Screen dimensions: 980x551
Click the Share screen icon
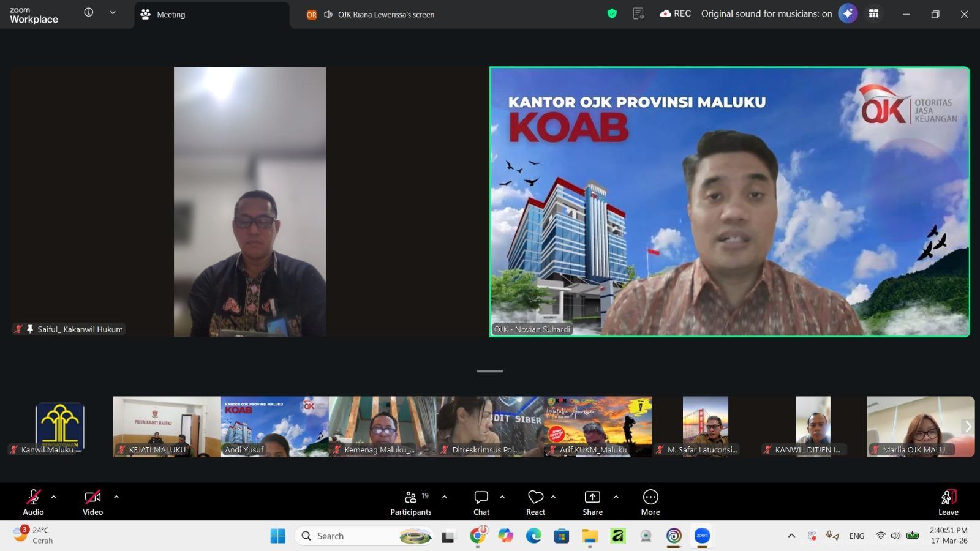[x=592, y=502]
